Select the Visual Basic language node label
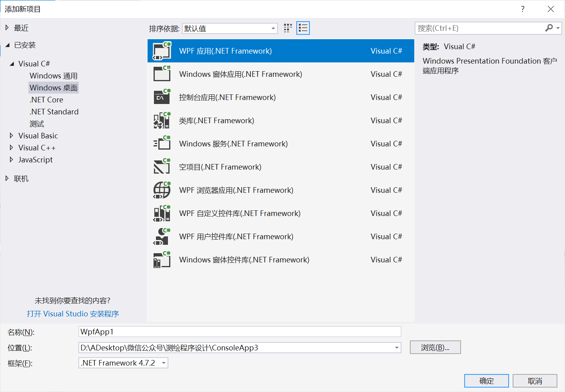 (x=38, y=136)
